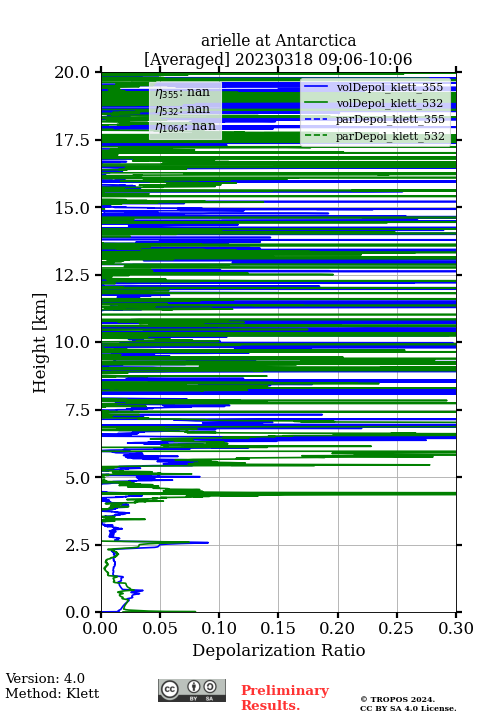Click the plot title 'arielle at Antarctica'
This screenshot has width=480, height=720.
point(278,40)
